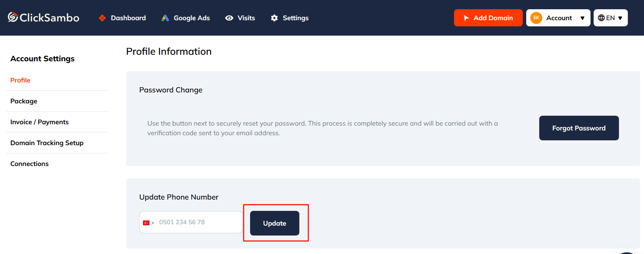The image size is (644, 254).
Task: Click the Google Ads logo icon
Action: [x=165, y=18]
